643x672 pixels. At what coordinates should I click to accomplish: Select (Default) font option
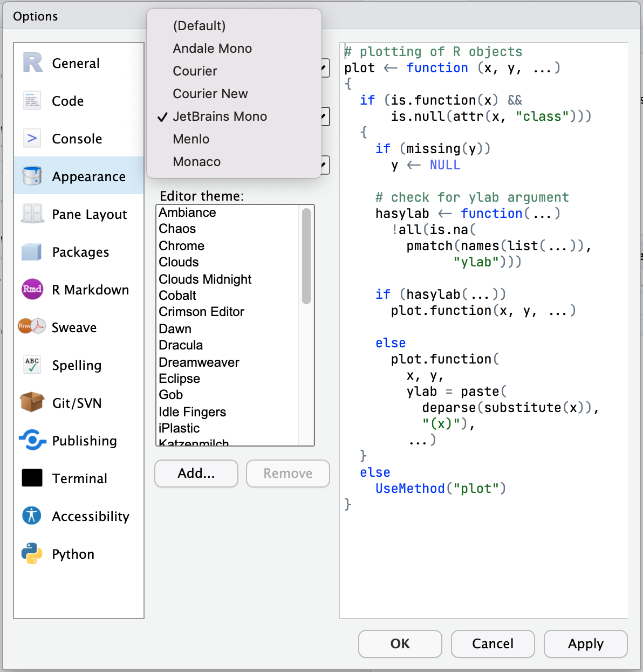click(199, 25)
